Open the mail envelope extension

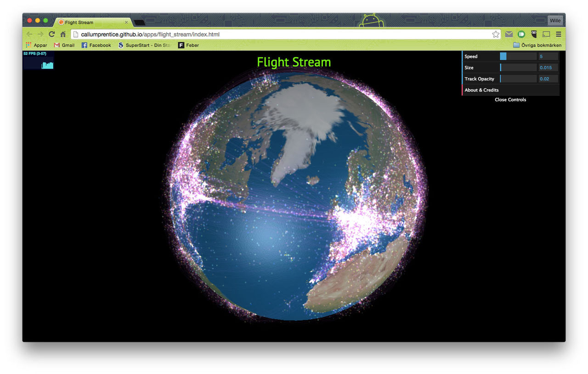tap(509, 34)
